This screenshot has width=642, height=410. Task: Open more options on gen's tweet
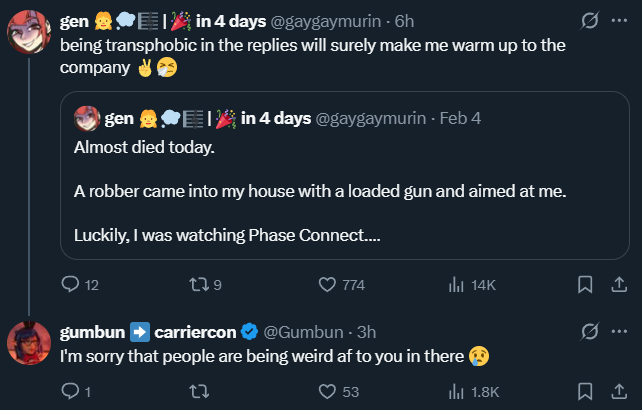(619, 20)
